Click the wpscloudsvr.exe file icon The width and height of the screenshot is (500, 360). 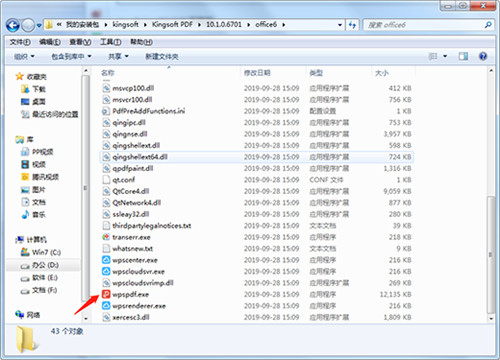click(106, 271)
